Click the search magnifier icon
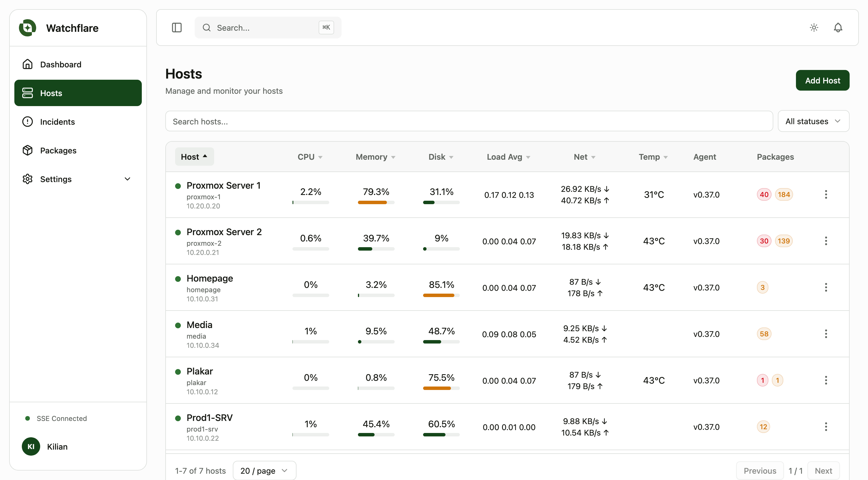 pyautogui.click(x=206, y=28)
